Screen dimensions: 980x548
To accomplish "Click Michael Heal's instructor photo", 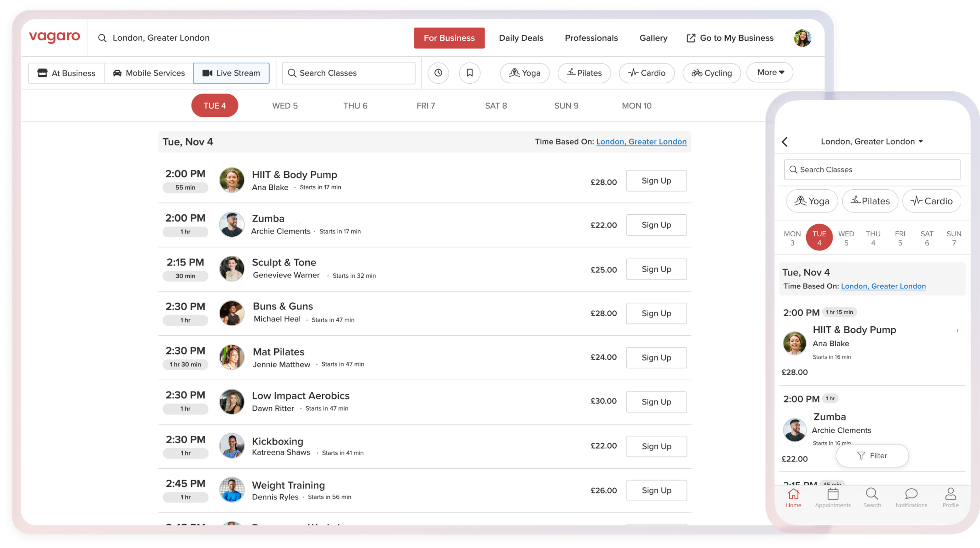I will pos(232,313).
